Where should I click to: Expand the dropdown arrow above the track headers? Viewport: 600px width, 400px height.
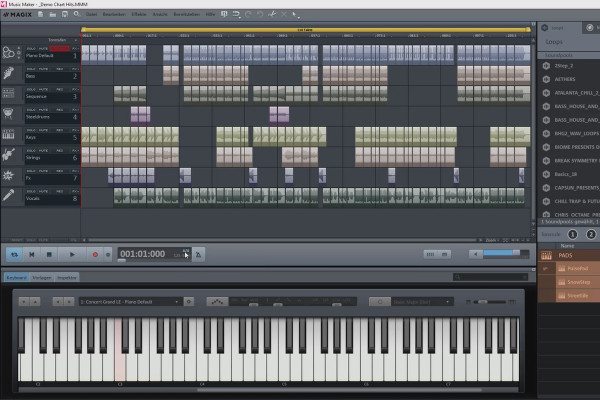point(75,40)
